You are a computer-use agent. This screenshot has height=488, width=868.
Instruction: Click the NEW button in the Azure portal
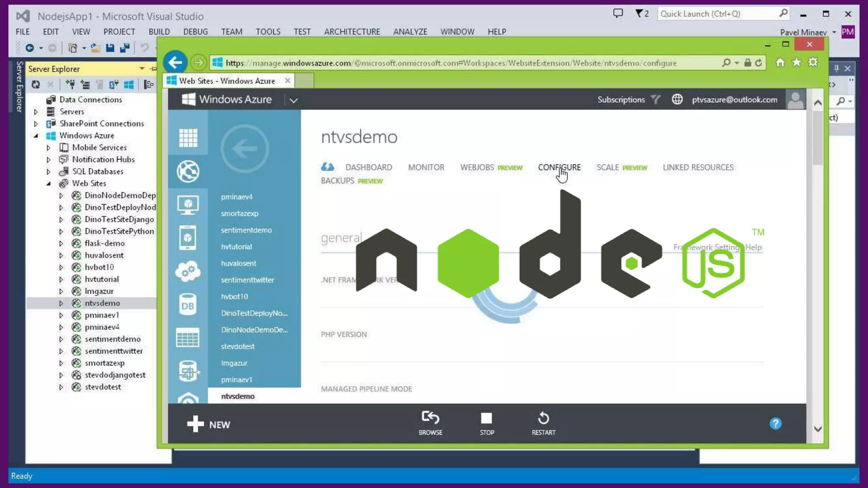[209, 424]
